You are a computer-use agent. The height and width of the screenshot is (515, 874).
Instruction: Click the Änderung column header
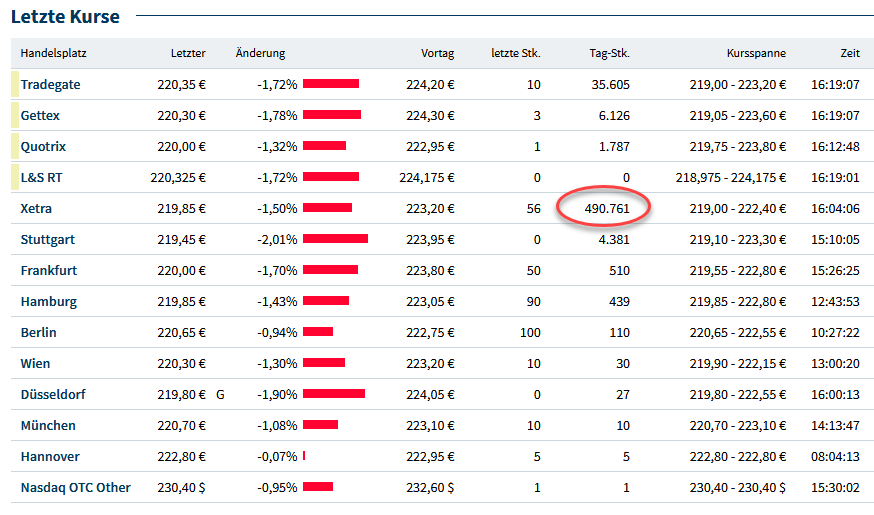coord(260,53)
